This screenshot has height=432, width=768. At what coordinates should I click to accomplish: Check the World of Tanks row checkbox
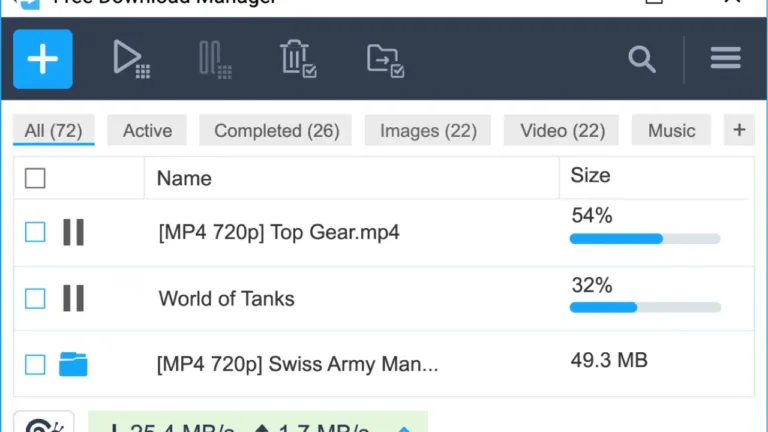[35, 298]
